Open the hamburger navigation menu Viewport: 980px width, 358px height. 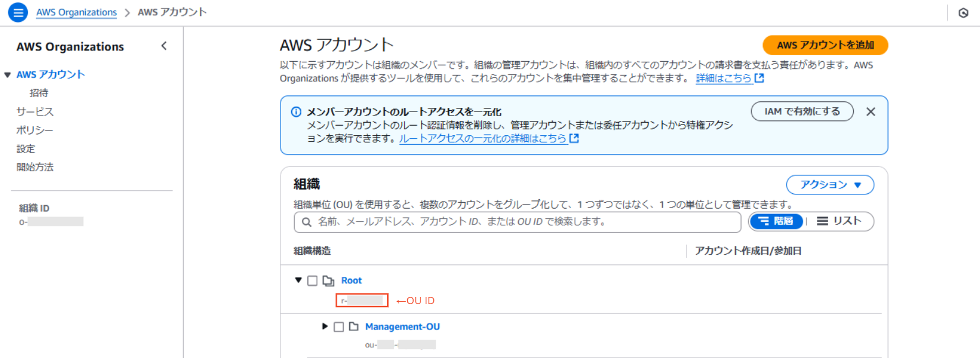tap(18, 12)
